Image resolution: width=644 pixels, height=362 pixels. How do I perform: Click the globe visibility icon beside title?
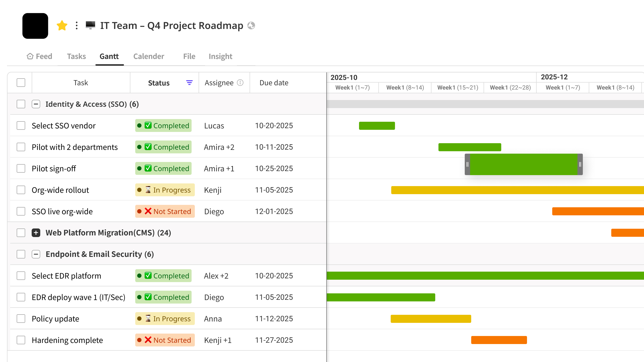(251, 25)
